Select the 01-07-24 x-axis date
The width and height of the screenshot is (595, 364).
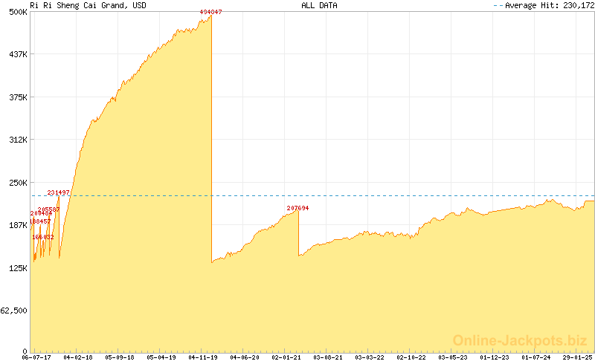click(536, 357)
